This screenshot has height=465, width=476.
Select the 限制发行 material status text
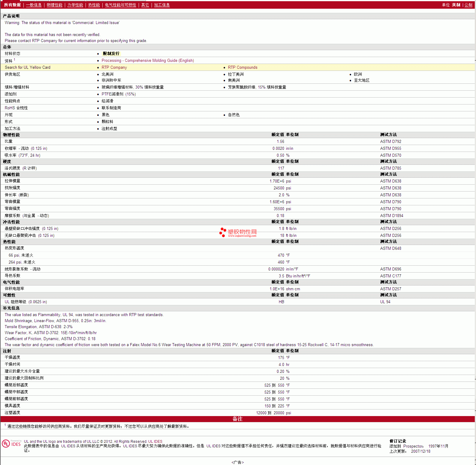(x=111, y=53)
